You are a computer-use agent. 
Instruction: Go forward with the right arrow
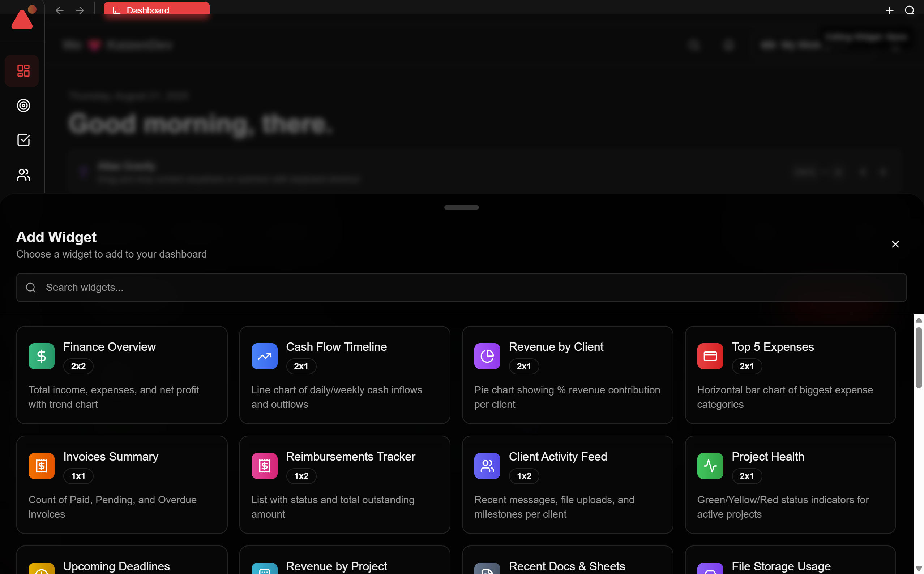80,10
